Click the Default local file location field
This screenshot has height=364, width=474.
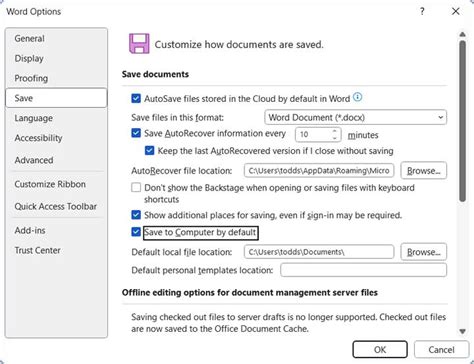pos(319,252)
